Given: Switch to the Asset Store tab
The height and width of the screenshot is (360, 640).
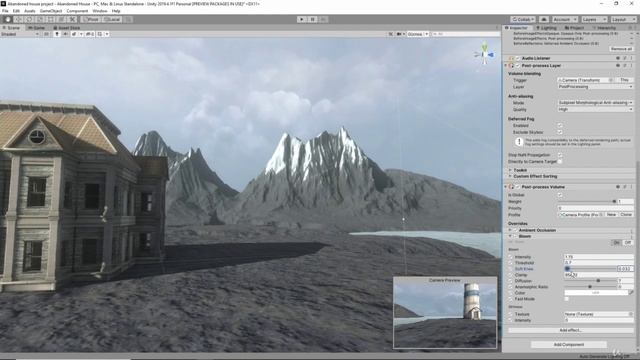Looking at the screenshot, I should click(66, 28).
